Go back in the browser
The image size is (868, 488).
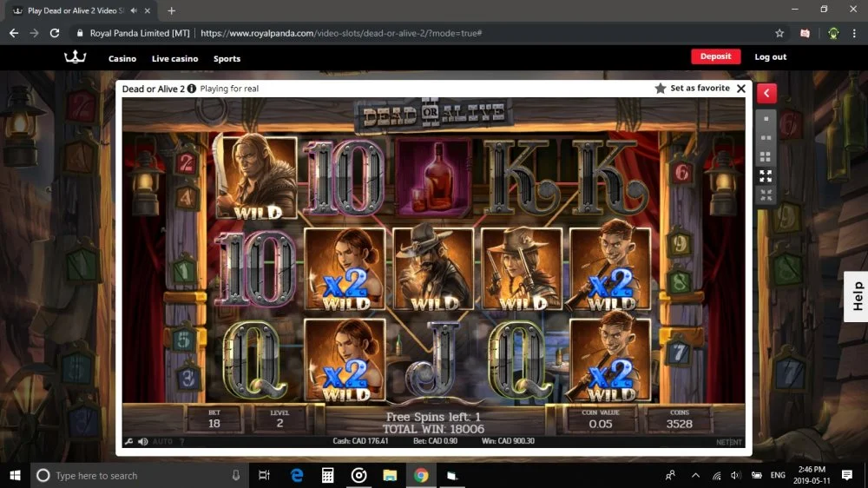click(14, 33)
